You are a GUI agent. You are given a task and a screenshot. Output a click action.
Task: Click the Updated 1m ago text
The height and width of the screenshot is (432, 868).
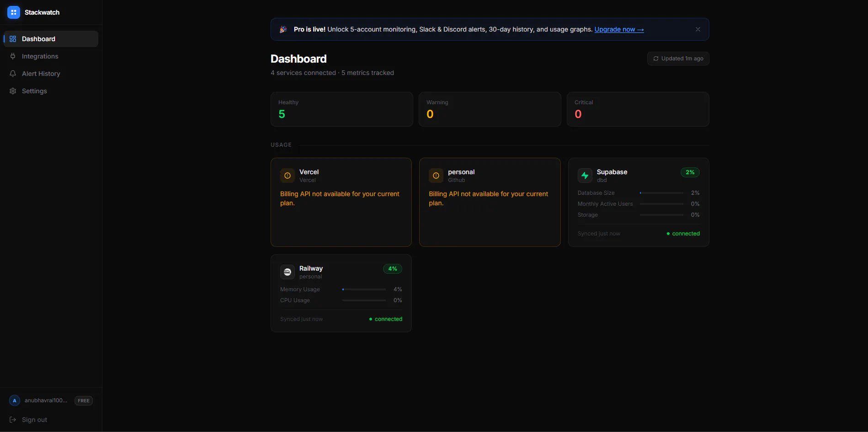pos(682,59)
